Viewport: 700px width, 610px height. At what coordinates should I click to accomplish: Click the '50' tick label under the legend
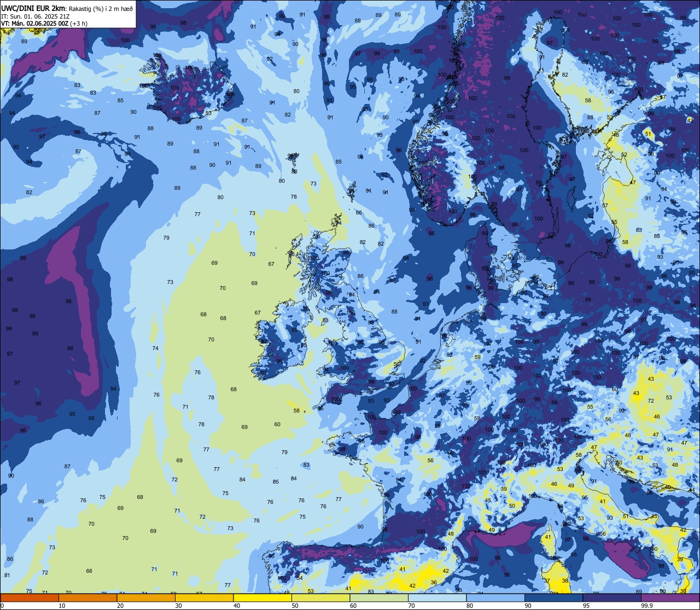295,606
